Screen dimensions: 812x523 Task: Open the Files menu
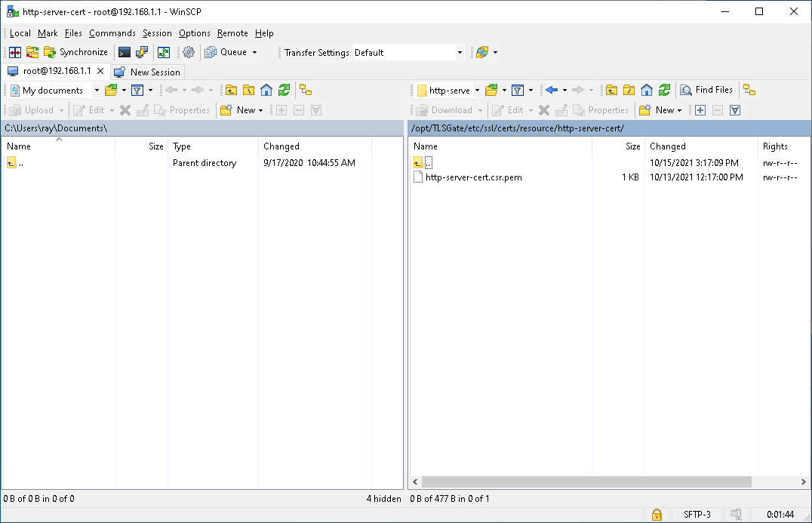[x=73, y=33]
